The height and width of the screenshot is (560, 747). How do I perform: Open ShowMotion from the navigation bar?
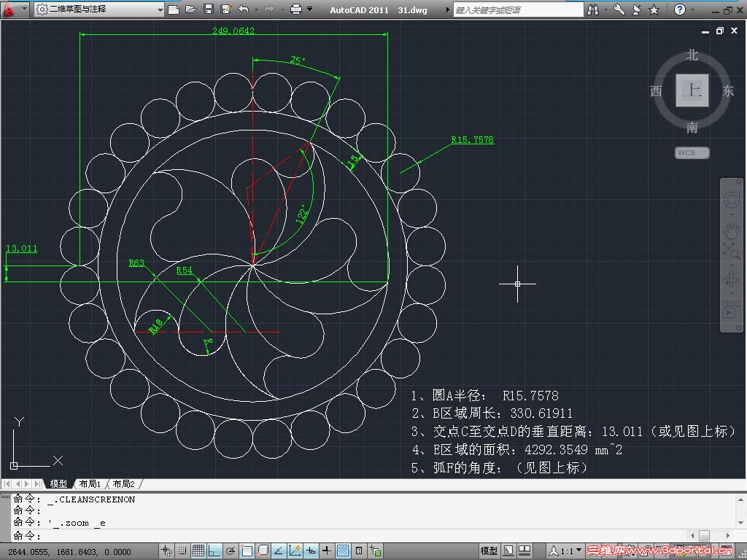[x=731, y=310]
